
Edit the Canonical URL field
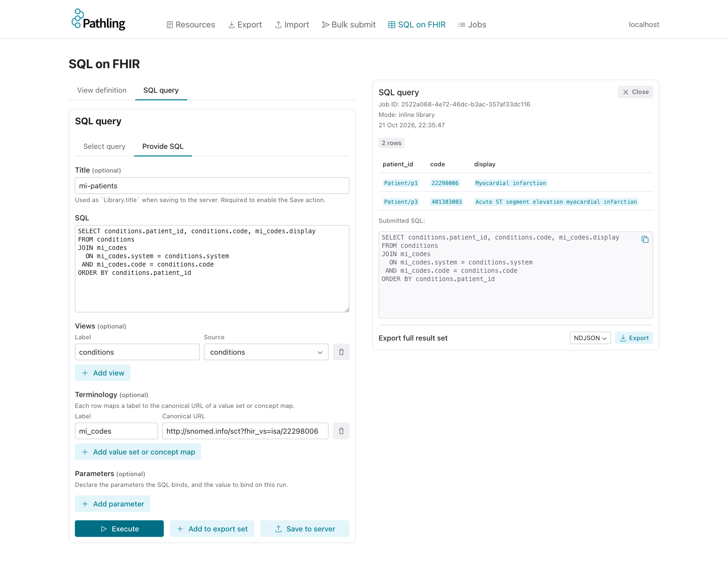[x=245, y=431]
